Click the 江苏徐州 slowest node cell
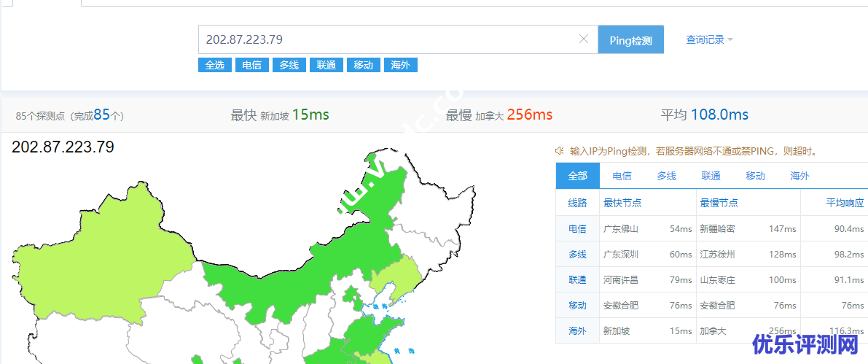This screenshot has height=364, width=868. click(717, 255)
